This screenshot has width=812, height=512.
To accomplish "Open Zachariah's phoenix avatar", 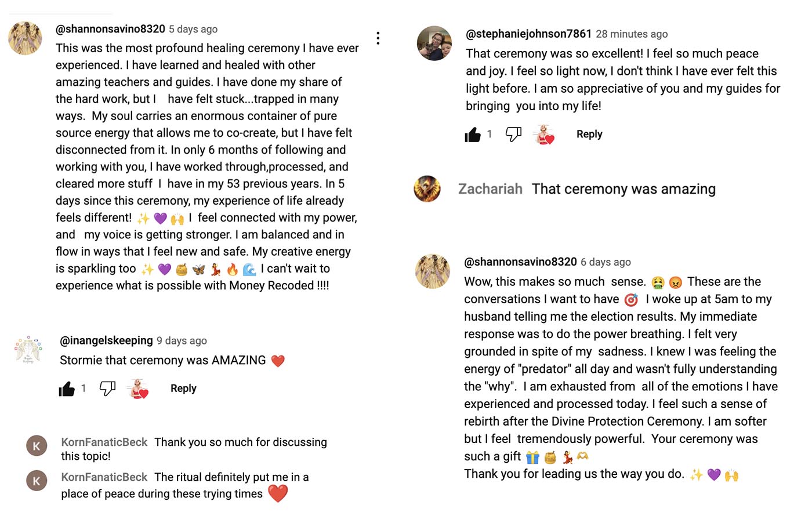I will [427, 188].
